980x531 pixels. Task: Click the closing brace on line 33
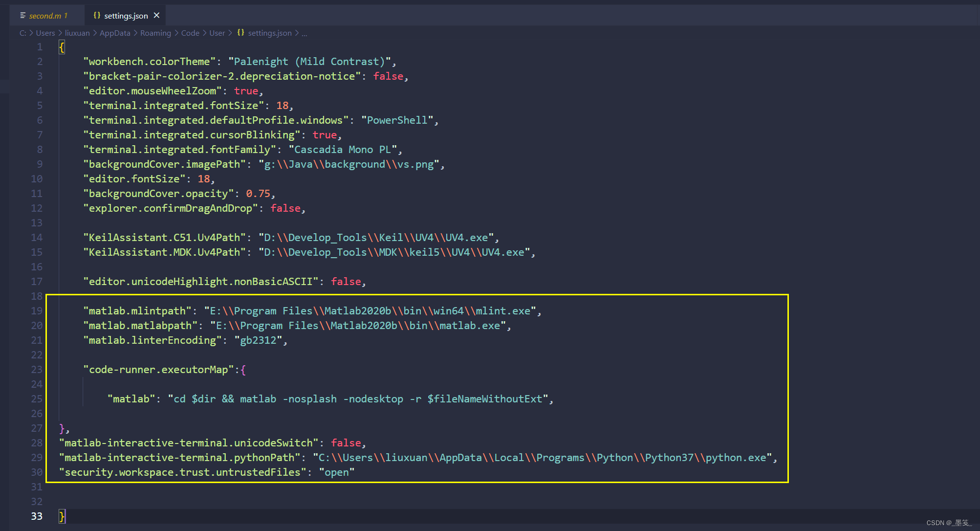pos(62,516)
